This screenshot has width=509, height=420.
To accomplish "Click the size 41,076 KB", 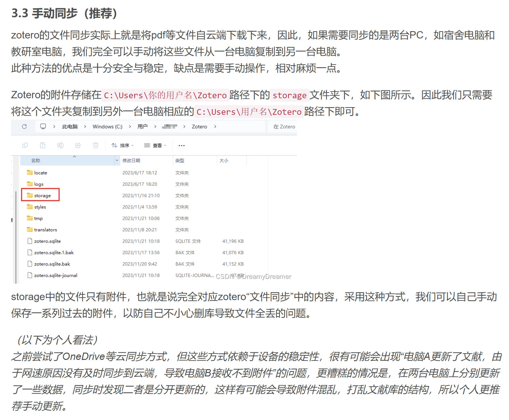I will (x=233, y=252).
